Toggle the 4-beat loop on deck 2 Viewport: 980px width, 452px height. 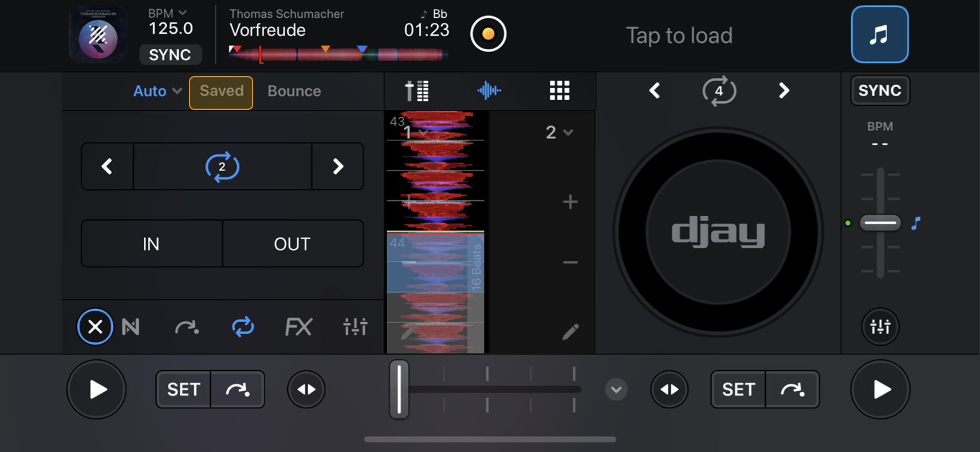pyautogui.click(x=719, y=90)
